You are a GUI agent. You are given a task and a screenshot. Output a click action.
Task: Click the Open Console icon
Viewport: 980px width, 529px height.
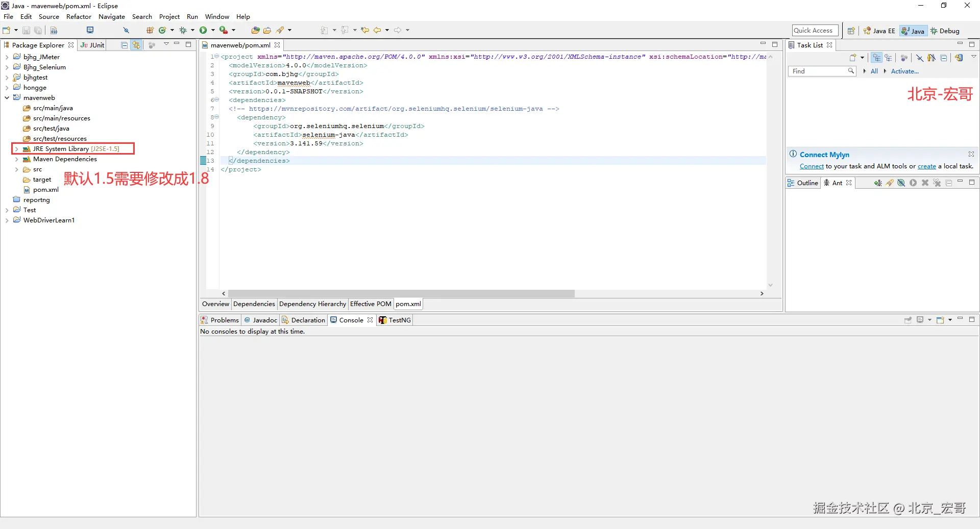(x=940, y=320)
